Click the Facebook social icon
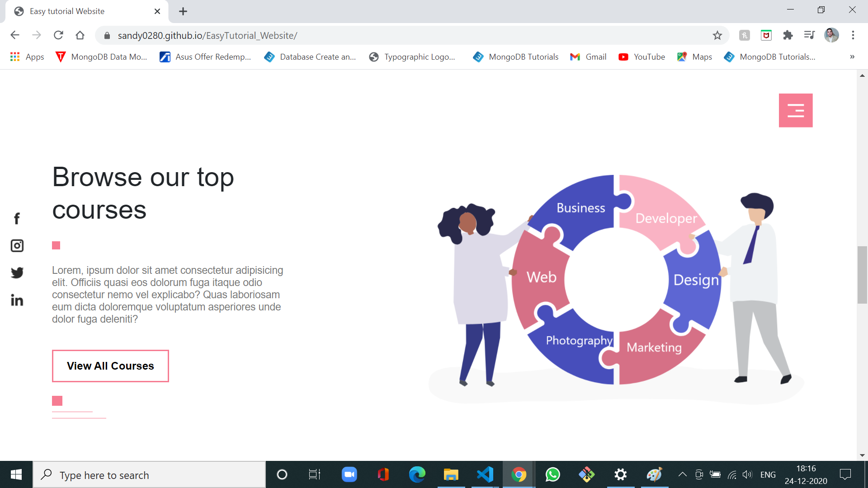 (17, 219)
